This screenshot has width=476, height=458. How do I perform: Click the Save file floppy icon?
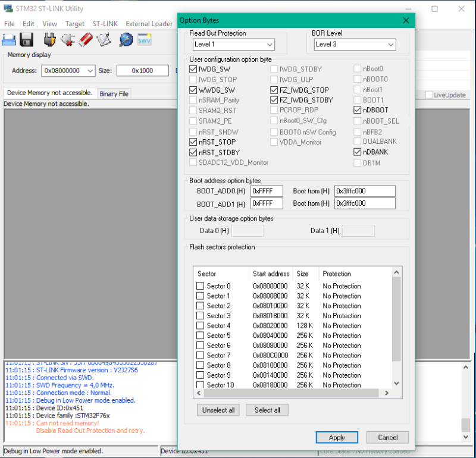pyautogui.click(x=26, y=40)
